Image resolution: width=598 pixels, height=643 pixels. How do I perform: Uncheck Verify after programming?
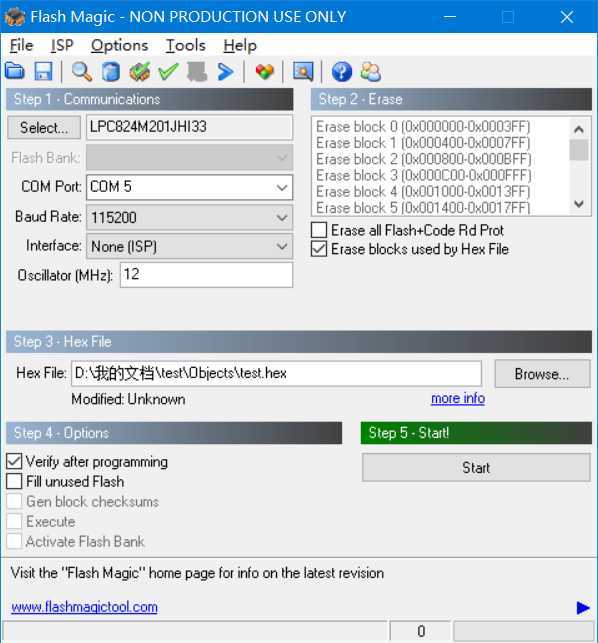coord(14,461)
